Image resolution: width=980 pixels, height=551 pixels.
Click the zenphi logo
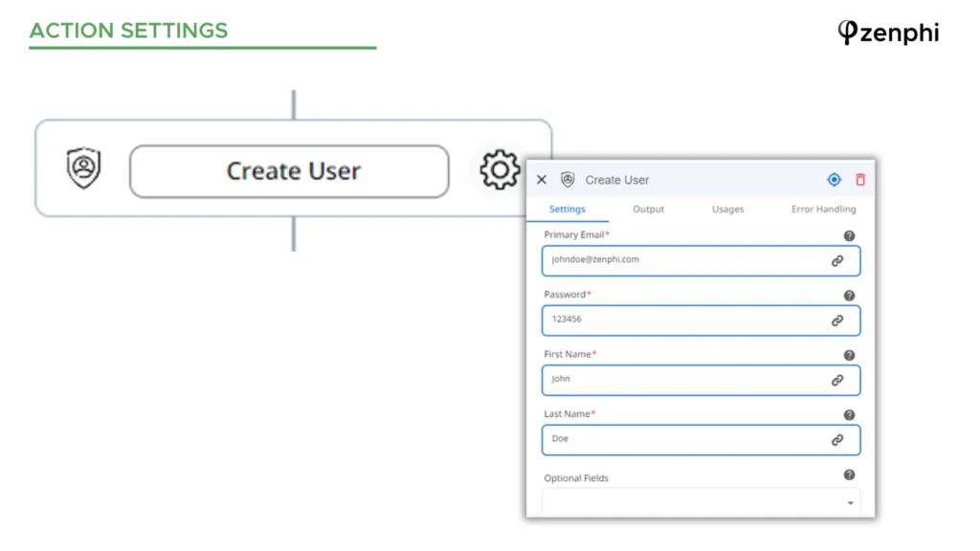click(x=888, y=32)
